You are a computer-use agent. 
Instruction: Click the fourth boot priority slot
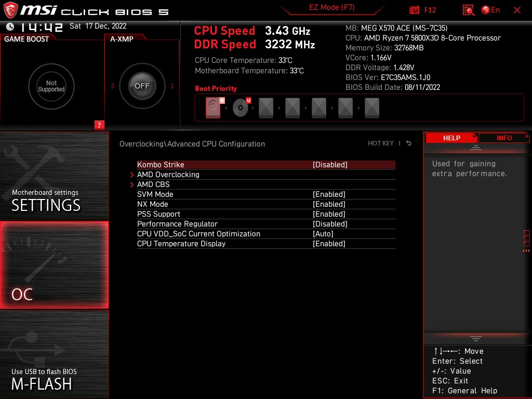click(x=292, y=108)
